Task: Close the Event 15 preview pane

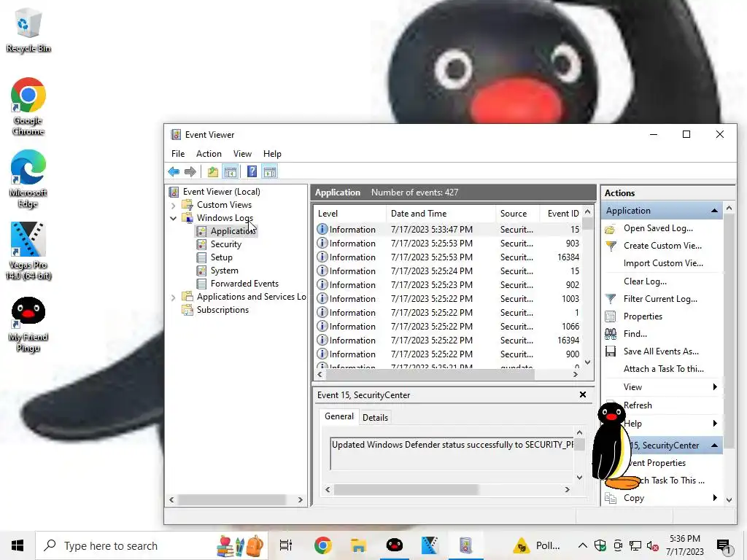Action: point(583,394)
